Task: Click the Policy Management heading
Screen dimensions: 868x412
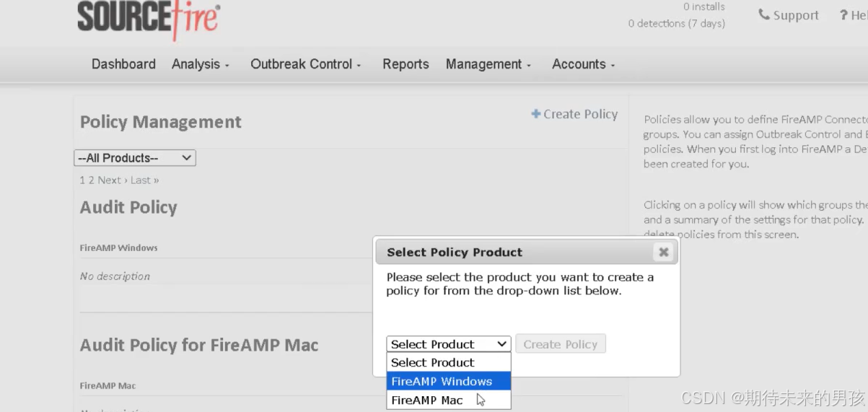Action: [x=161, y=122]
